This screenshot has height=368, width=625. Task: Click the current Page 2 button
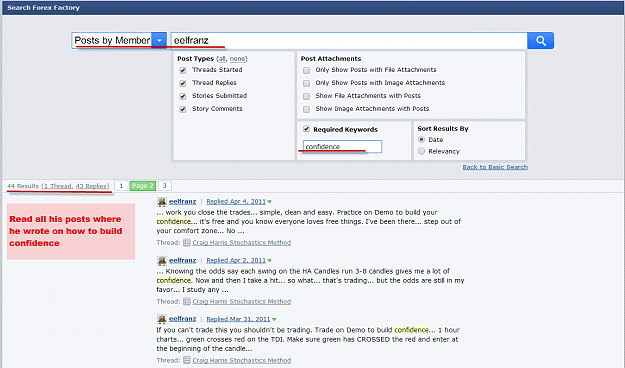142,186
